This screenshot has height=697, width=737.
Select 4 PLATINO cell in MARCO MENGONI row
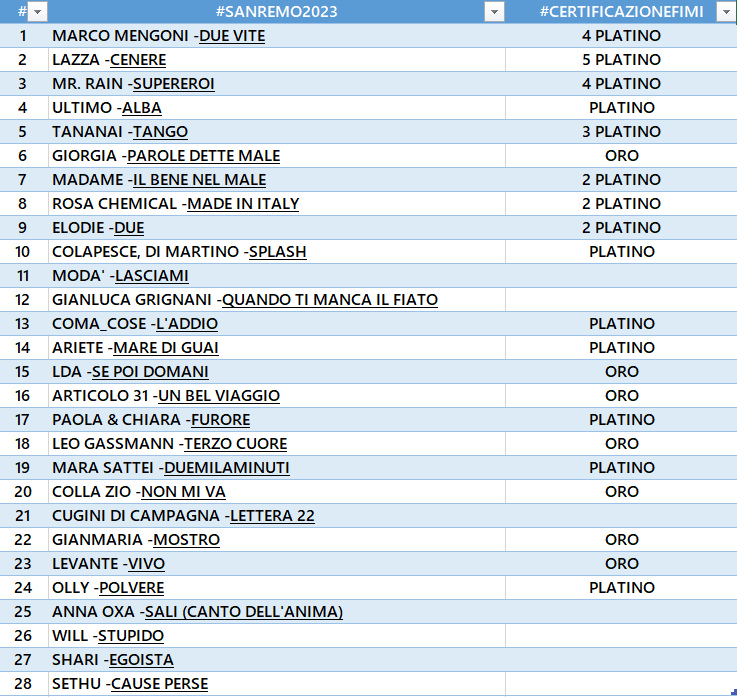click(621, 36)
